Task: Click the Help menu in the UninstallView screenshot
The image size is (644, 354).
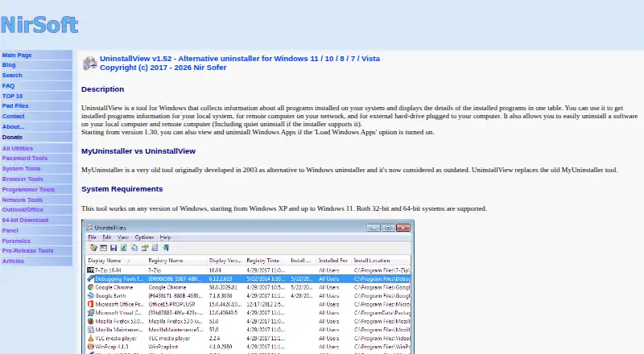Action: point(166,237)
